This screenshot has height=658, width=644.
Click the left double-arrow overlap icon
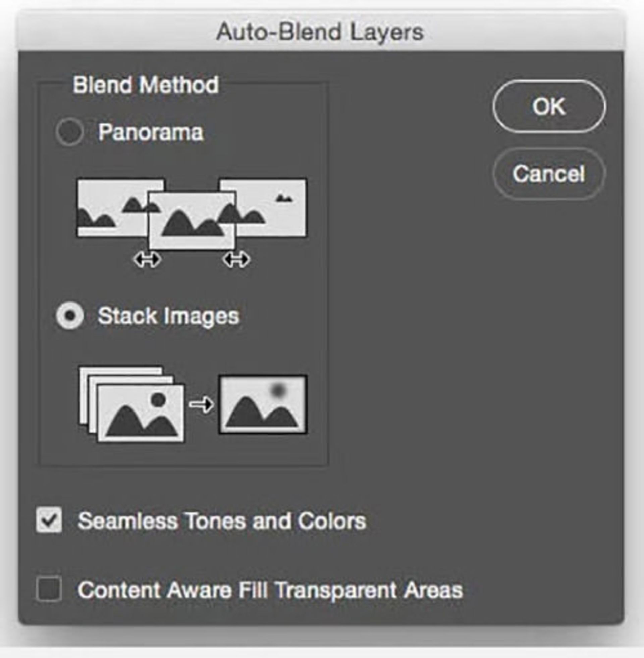pos(147,260)
